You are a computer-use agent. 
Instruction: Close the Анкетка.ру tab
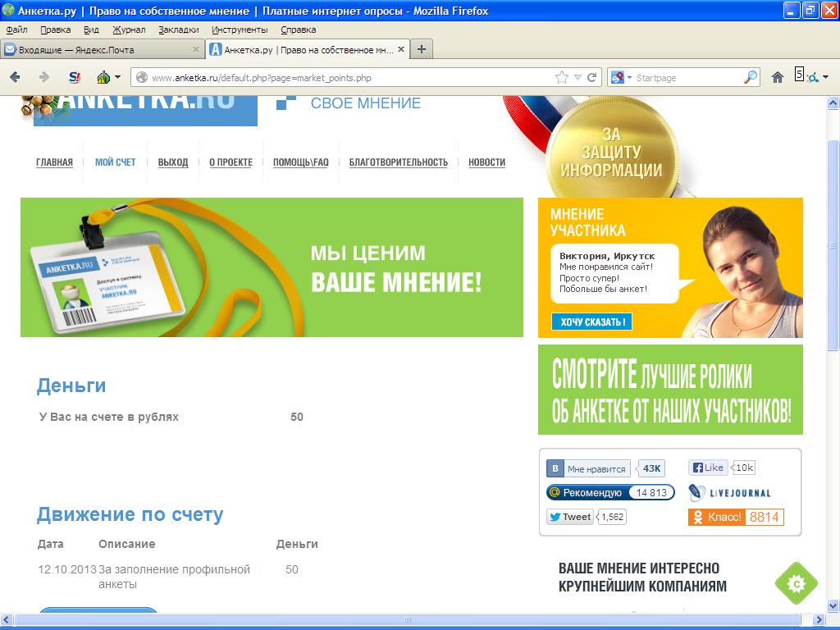(400, 49)
